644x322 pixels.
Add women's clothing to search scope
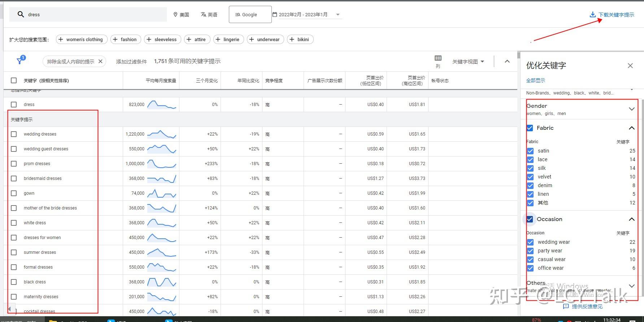pyautogui.click(x=82, y=39)
